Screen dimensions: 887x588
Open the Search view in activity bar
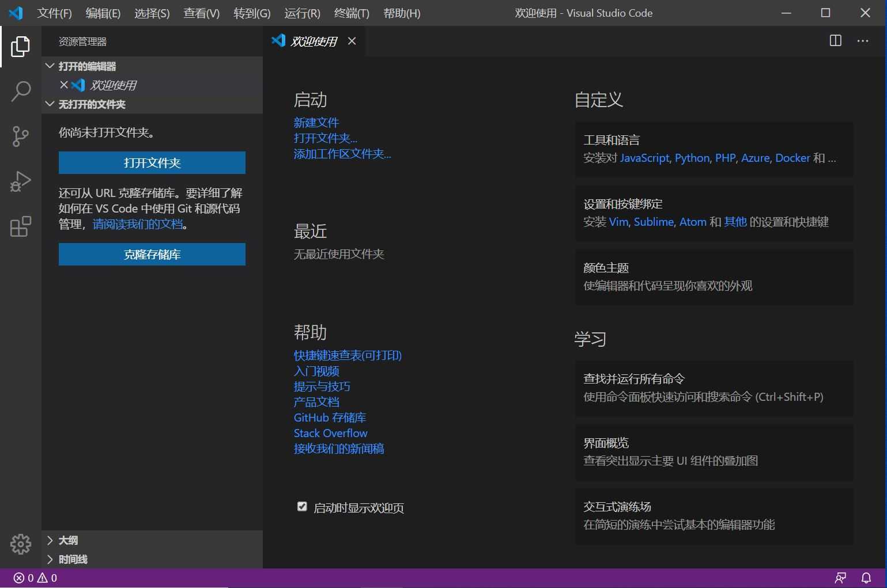click(21, 92)
